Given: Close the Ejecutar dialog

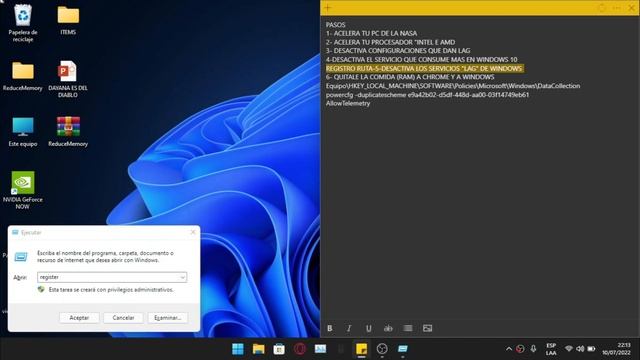Looking at the screenshot, I should tap(193, 232).
